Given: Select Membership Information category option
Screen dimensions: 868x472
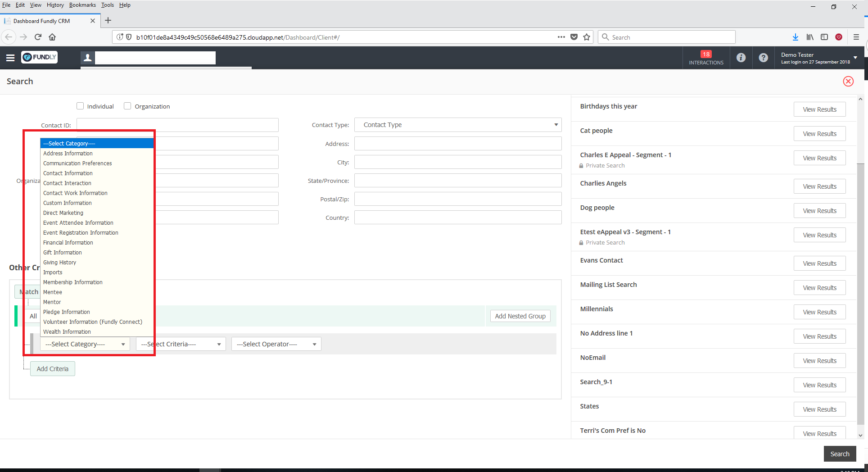Looking at the screenshot, I should click(x=73, y=282).
